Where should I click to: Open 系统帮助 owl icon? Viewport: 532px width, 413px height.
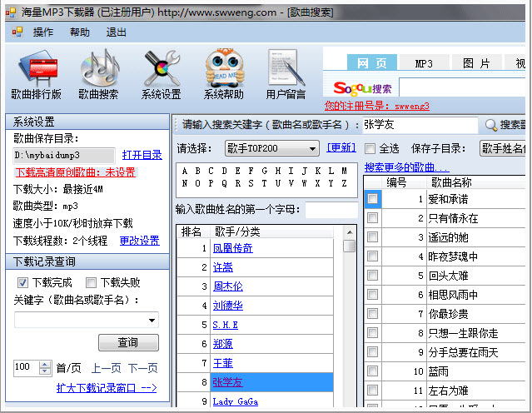[x=224, y=68]
